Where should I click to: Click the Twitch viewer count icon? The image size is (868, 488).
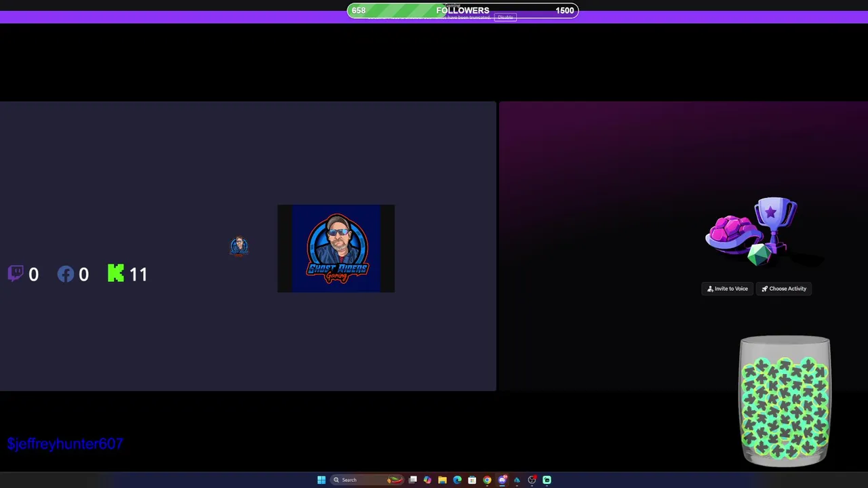click(16, 273)
